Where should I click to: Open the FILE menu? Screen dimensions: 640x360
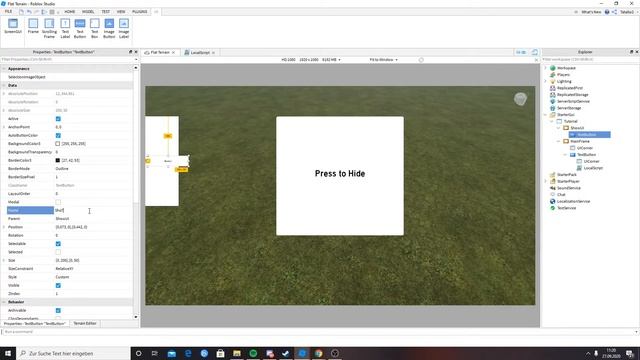(8, 12)
